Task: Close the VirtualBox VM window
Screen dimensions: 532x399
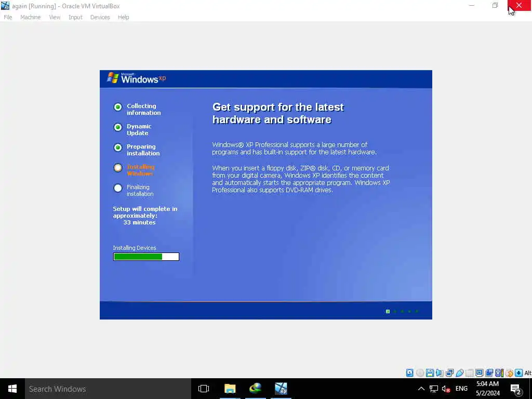Action: pos(519,5)
